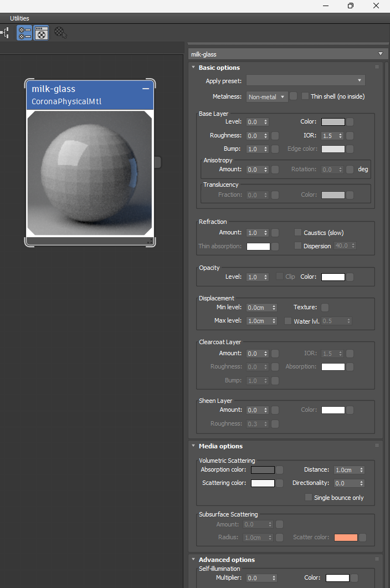Click the Base Layer IOR spinner arrows
Viewport: 390px width, 588px height.
[x=341, y=136]
